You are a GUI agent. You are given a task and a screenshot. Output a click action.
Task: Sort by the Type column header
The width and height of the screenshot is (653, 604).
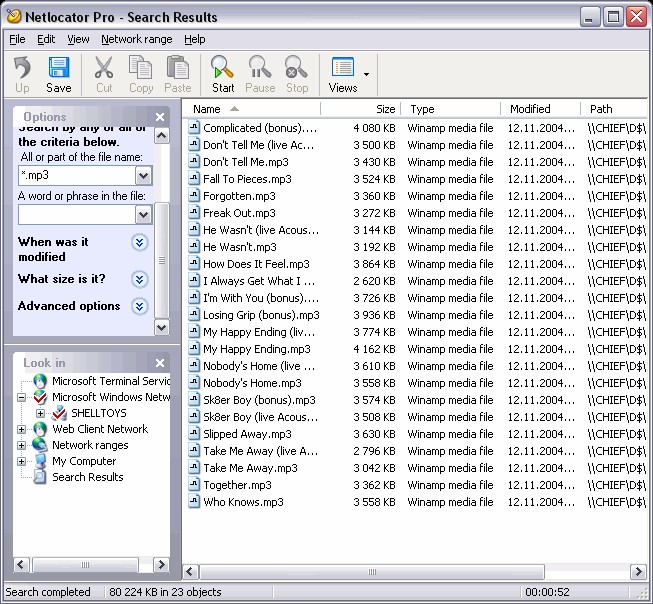click(x=451, y=109)
